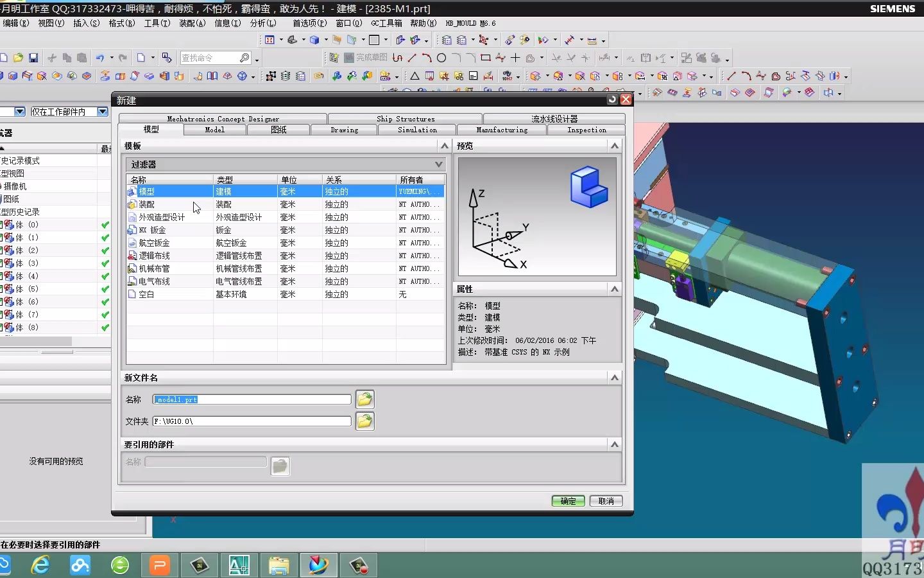The width and height of the screenshot is (924, 578).
Task: Collapse the 要引用的部件 section
Action: tap(615, 444)
